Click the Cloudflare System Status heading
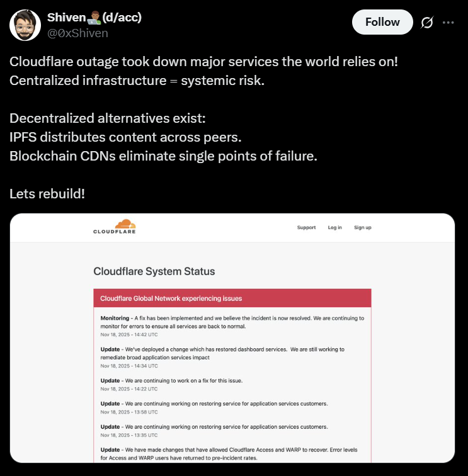 click(154, 271)
